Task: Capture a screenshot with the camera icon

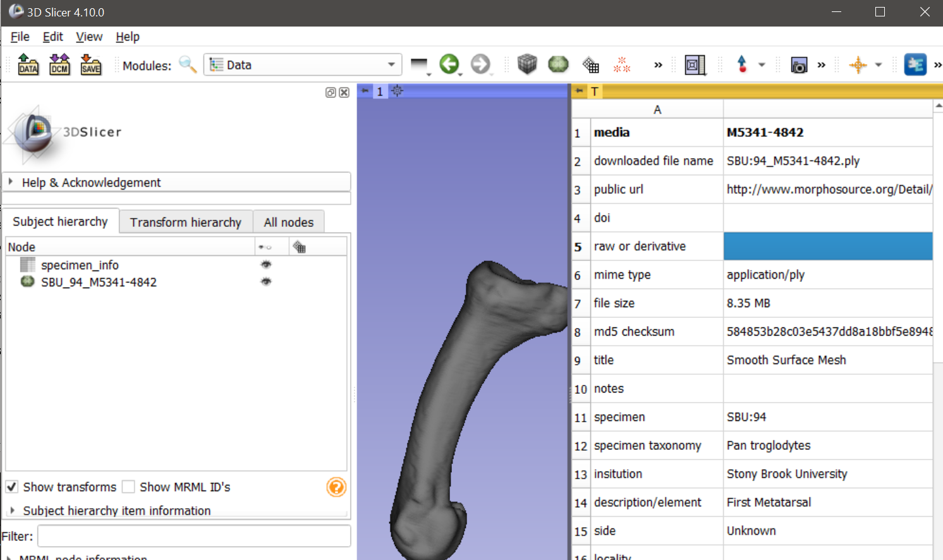Action: point(799,64)
